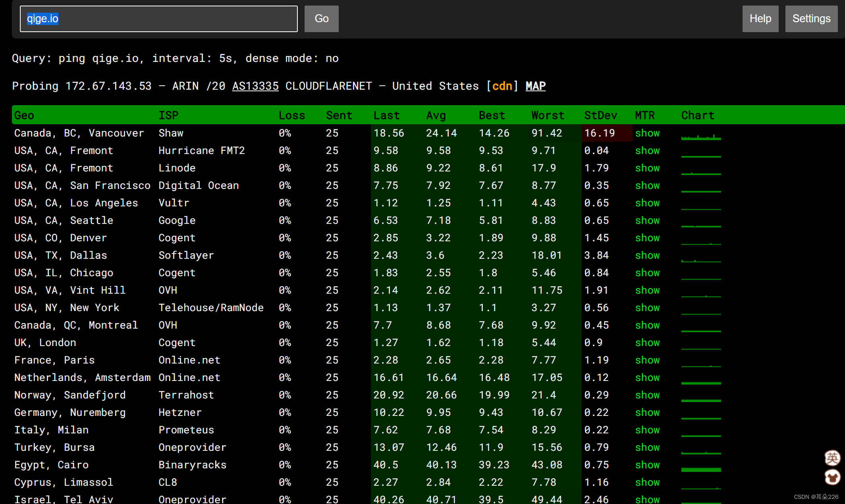Open the Help page
845x504 pixels.
click(760, 19)
